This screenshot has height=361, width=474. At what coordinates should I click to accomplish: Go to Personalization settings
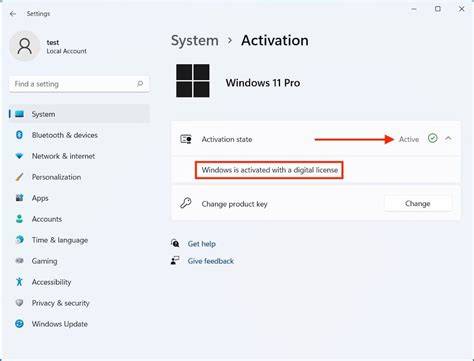pos(56,177)
